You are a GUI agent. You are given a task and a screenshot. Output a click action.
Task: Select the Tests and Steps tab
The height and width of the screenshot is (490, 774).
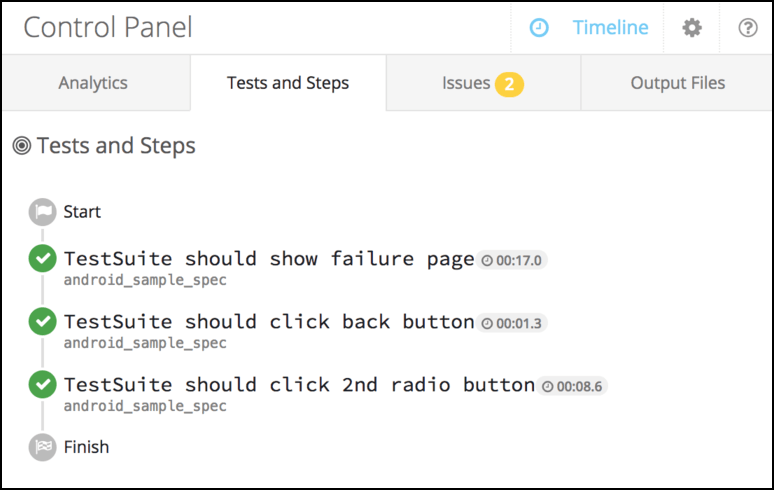288,83
